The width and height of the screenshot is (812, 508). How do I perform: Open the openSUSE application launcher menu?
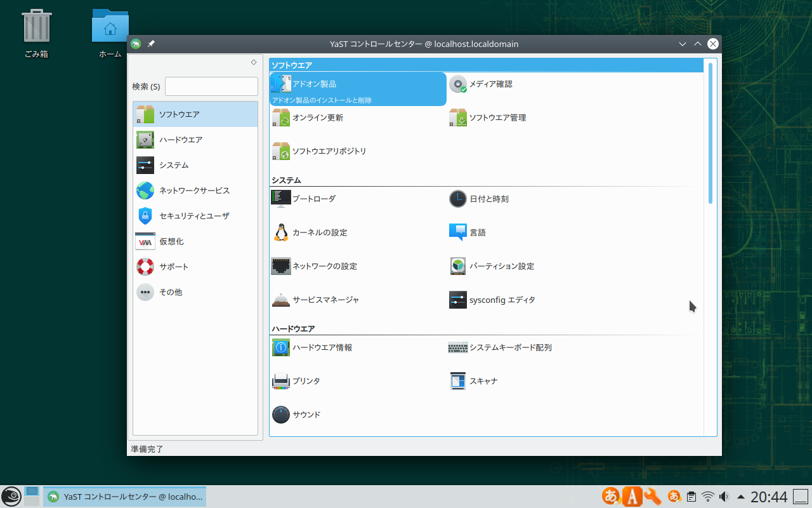[x=11, y=497]
